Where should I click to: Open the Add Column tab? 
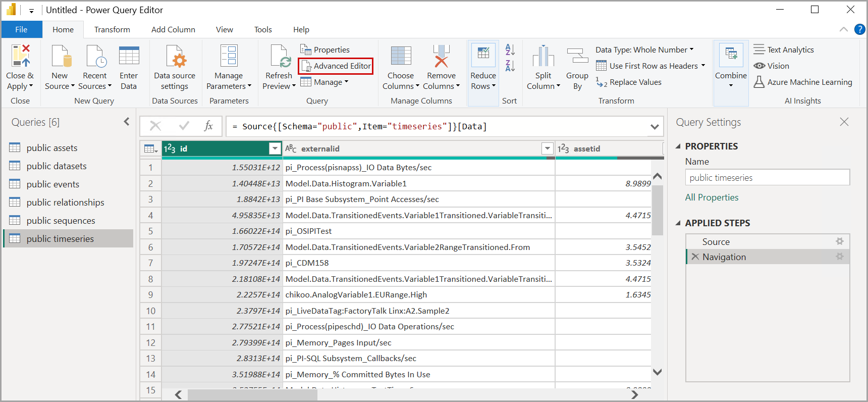click(x=173, y=30)
